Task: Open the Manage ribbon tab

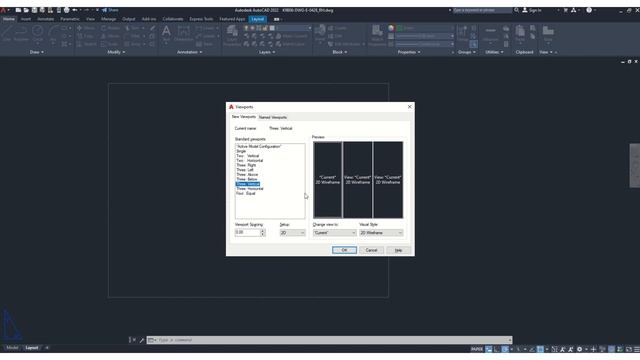Action: (x=108, y=19)
